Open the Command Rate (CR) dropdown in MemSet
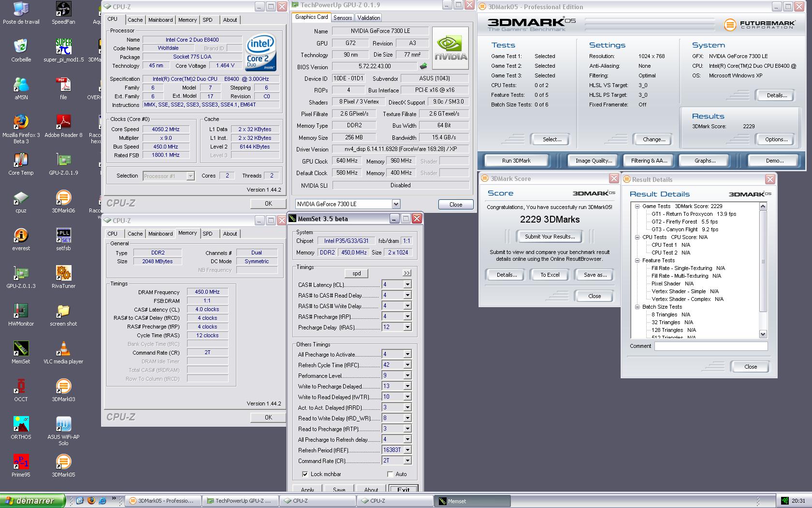The image size is (812, 508). (407, 461)
